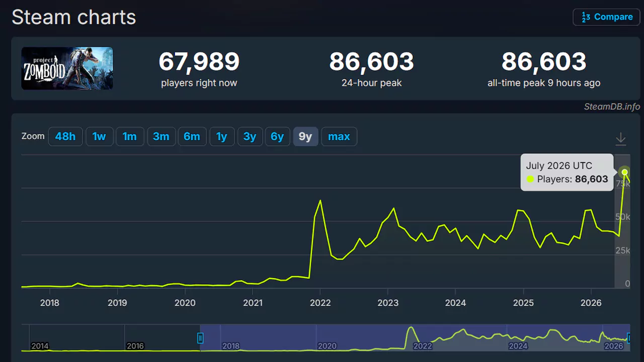Click the left navigator range handle
644x362 pixels.
click(200, 338)
